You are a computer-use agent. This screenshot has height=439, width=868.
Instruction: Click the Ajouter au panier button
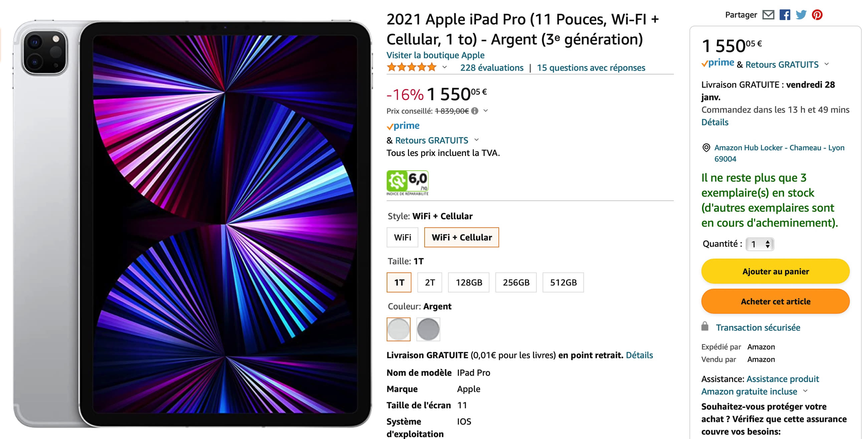click(775, 271)
